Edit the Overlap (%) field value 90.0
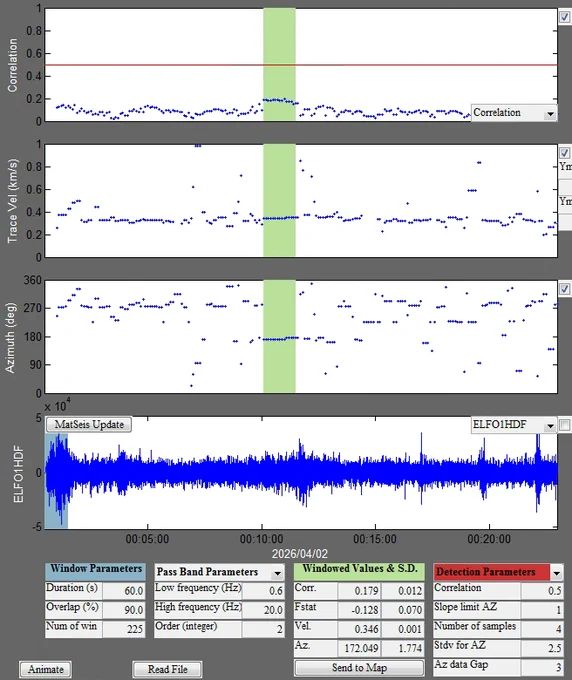 [124, 610]
